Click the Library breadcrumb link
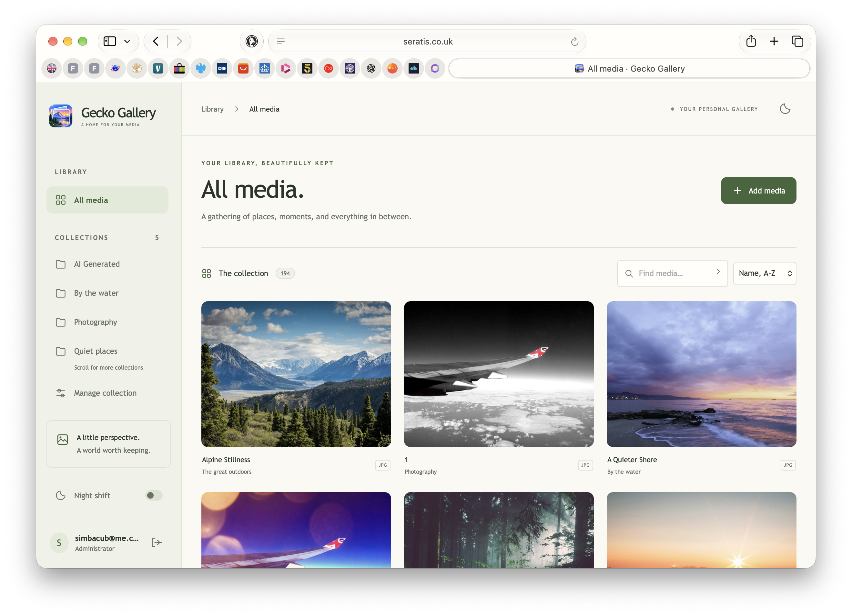852x616 pixels. click(212, 109)
